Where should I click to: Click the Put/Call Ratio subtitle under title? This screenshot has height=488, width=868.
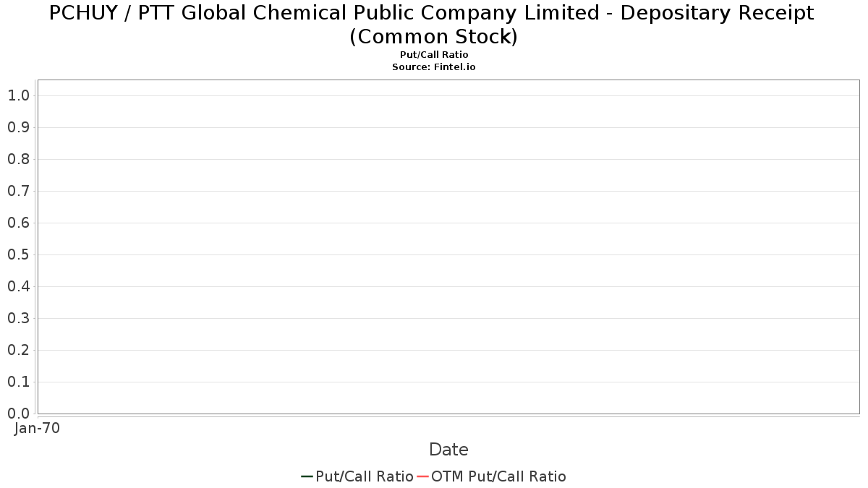(x=434, y=55)
